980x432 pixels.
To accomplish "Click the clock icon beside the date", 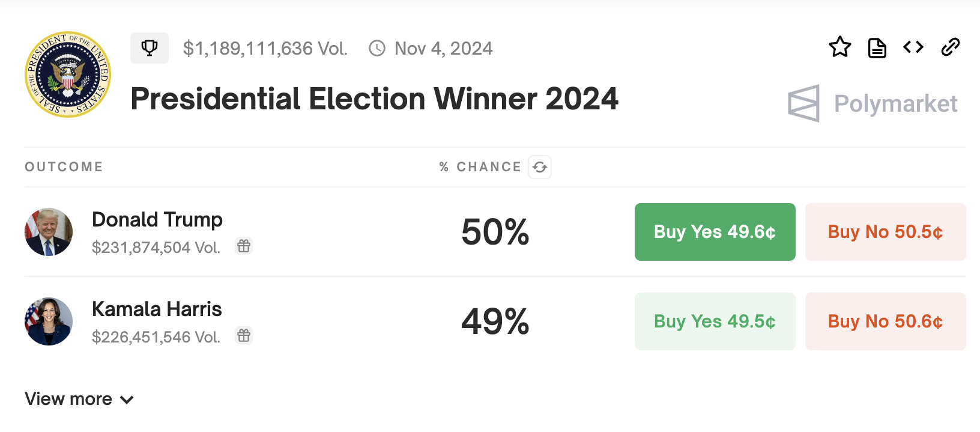I will click(x=376, y=48).
